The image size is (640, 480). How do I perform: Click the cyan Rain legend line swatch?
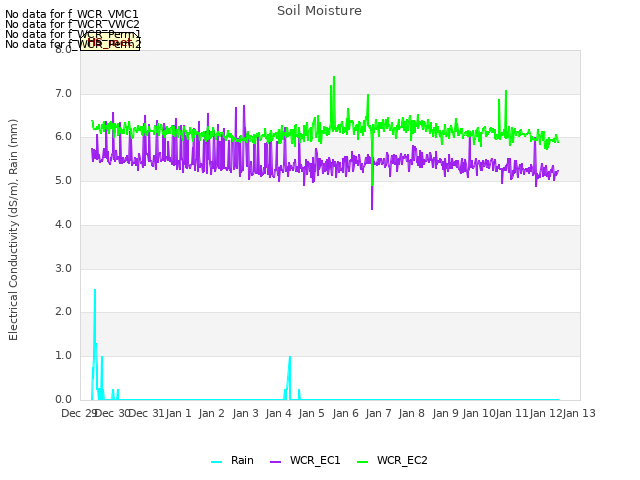(x=216, y=462)
